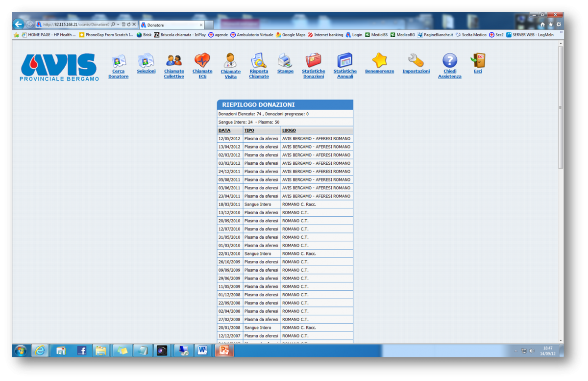Viewport: 588px width, 381px height.
Task: Click the volume icon in system tray
Action: point(532,351)
